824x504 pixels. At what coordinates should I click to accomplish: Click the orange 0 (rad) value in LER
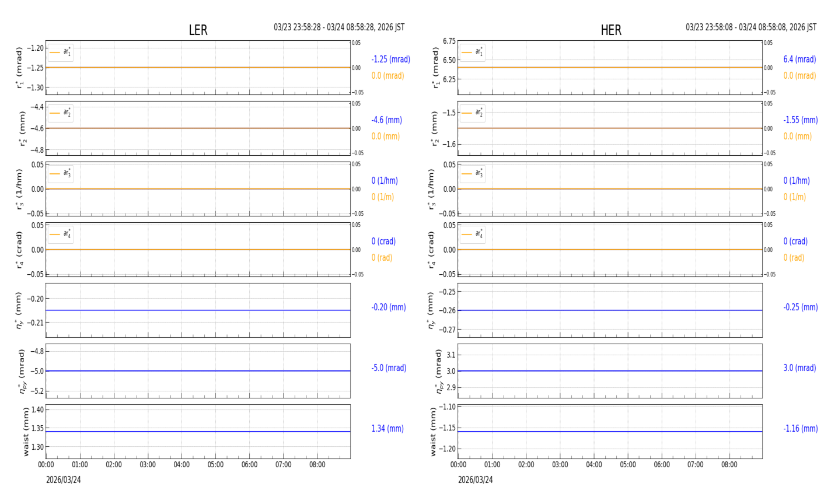(x=382, y=258)
